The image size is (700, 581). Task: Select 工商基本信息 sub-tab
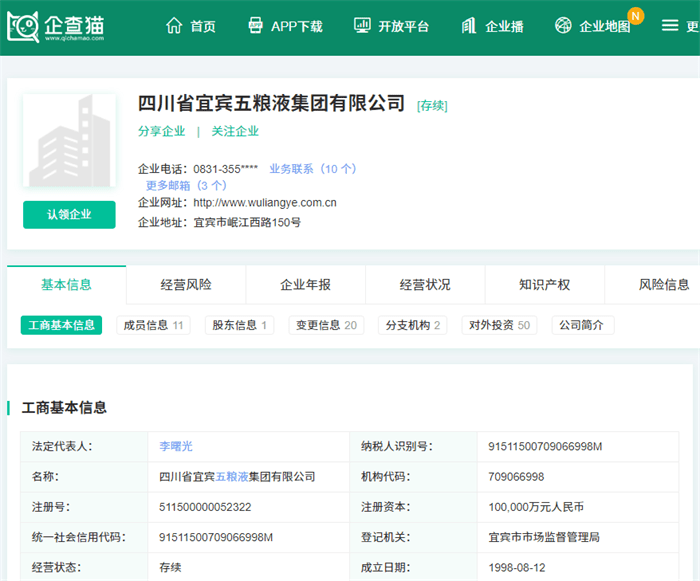61,325
